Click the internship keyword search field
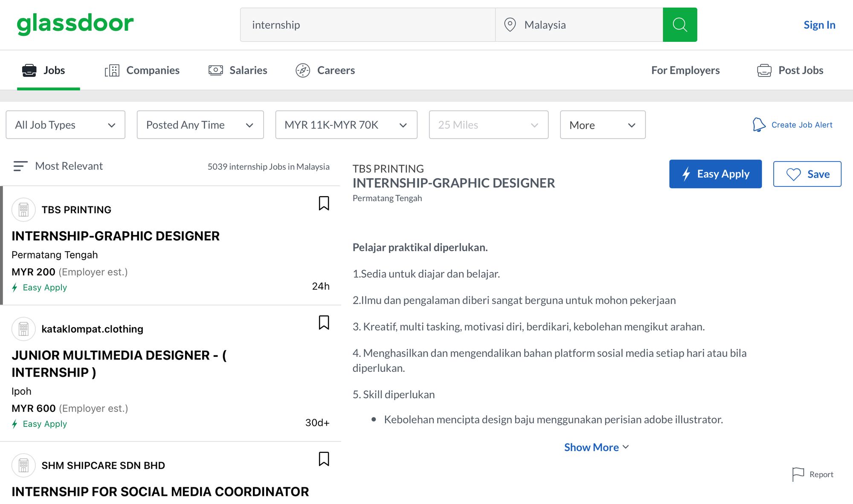This screenshot has width=853, height=504. [x=367, y=25]
